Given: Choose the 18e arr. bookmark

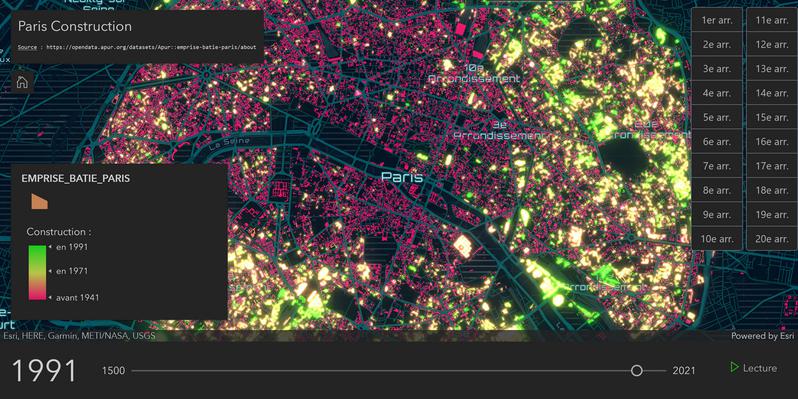Looking at the screenshot, I should coord(772,190).
